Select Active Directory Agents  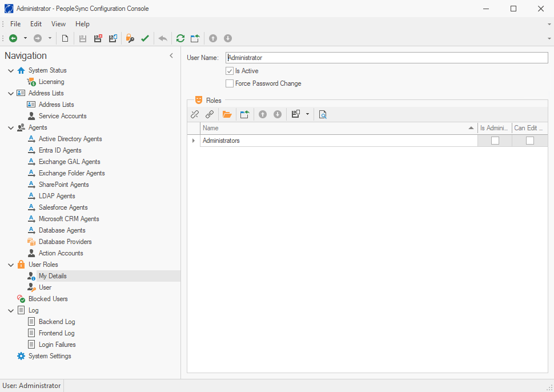coord(70,139)
